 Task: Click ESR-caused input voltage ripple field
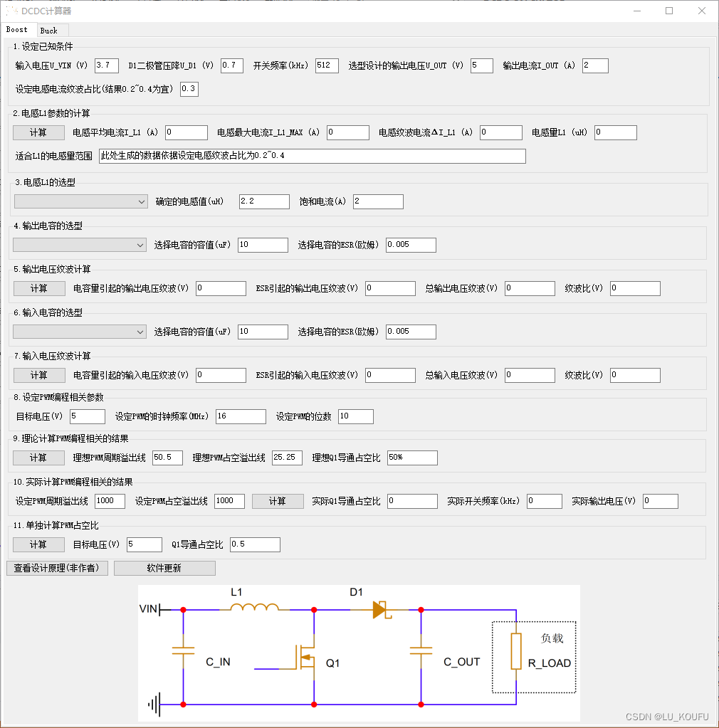coord(390,375)
